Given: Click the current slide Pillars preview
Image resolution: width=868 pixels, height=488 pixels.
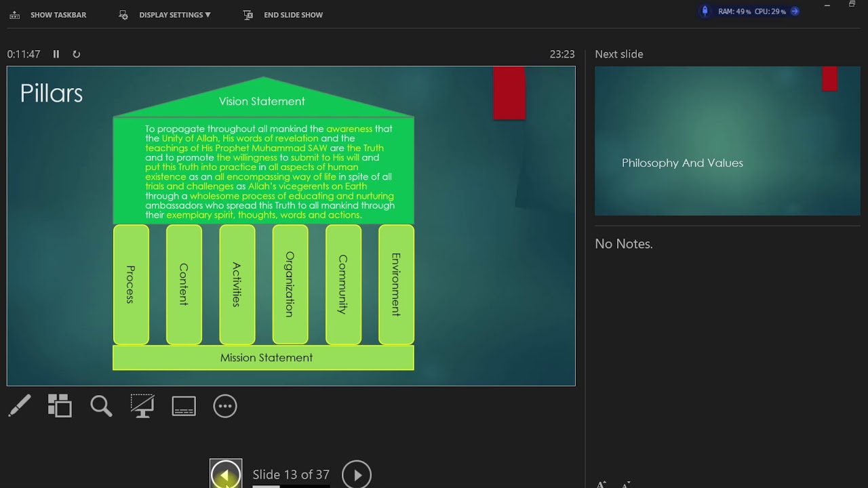Looking at the screenshot, I should (291, 226).
